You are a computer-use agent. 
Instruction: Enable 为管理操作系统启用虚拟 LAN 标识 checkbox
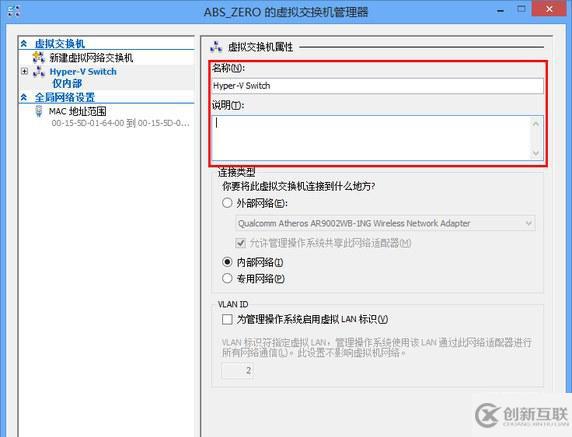227,320
